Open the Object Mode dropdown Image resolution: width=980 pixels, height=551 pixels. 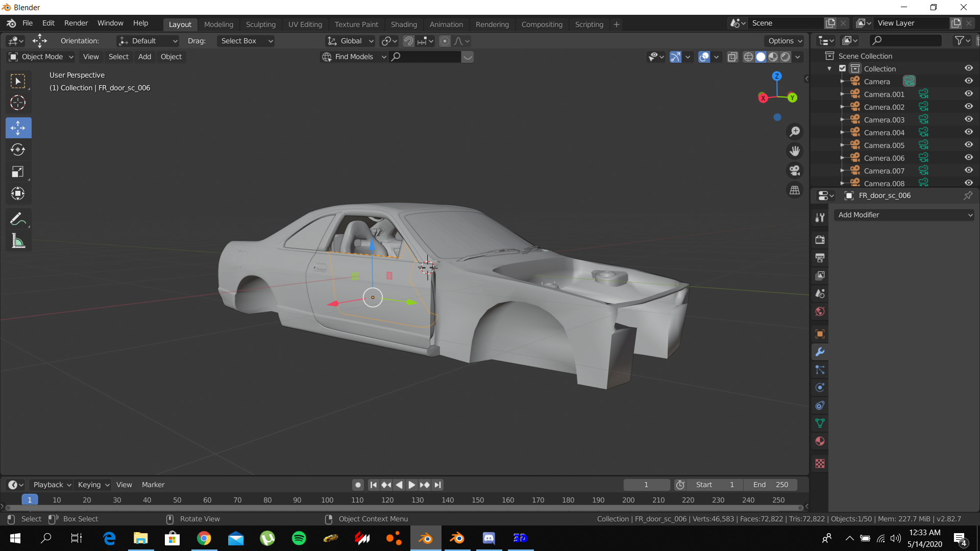pyautogui.click(x=42, y=57)
